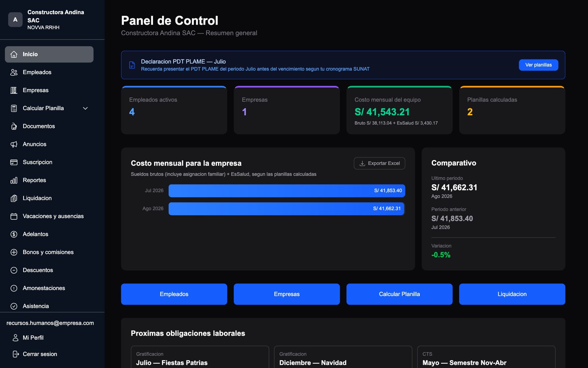Click the Suscripcion card icon
Screen dimensions: 588x368
click(14, 162)
